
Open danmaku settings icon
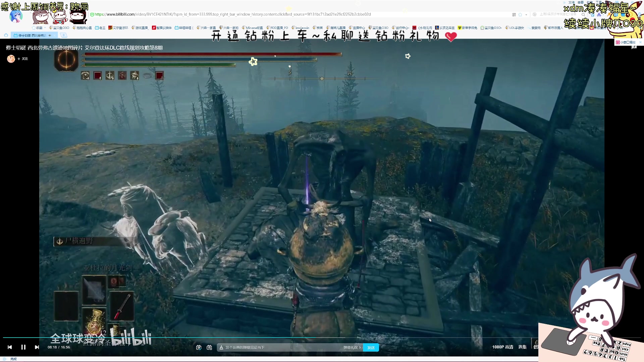point(210,348)
